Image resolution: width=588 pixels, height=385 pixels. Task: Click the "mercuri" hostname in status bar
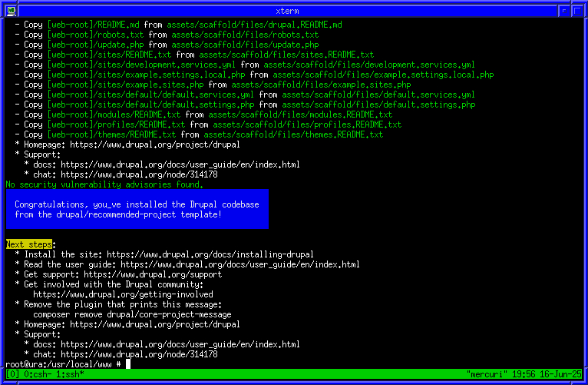[487, 374]
